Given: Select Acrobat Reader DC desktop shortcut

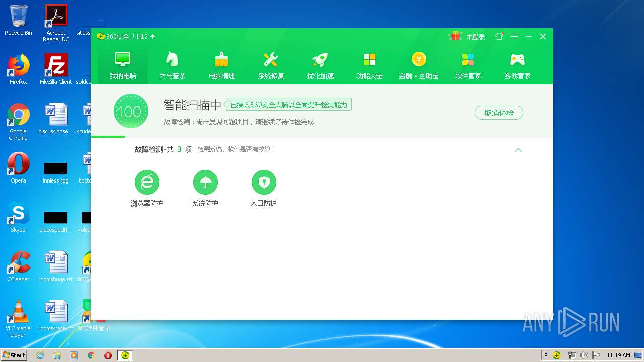Looking at the screenshot, I should [56, 23].
